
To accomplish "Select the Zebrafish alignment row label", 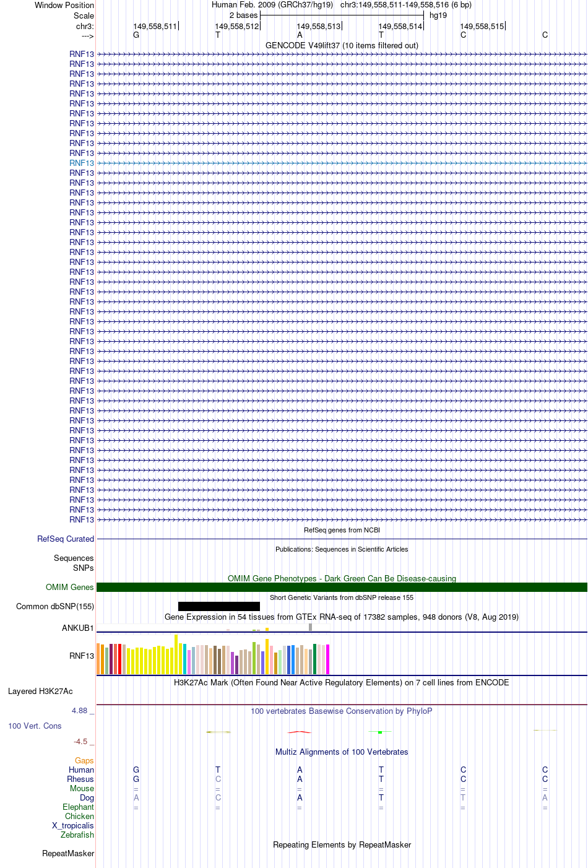I will (77, 835).
